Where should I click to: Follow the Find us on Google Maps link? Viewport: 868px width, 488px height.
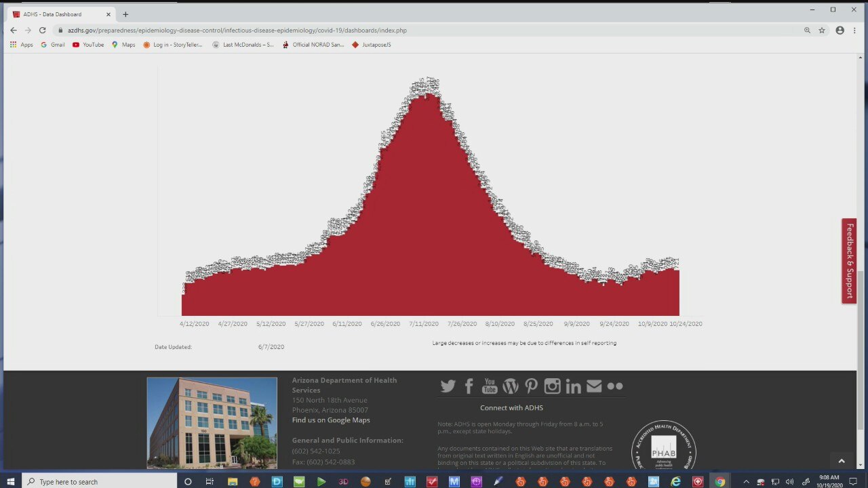(x=331, y=420)
